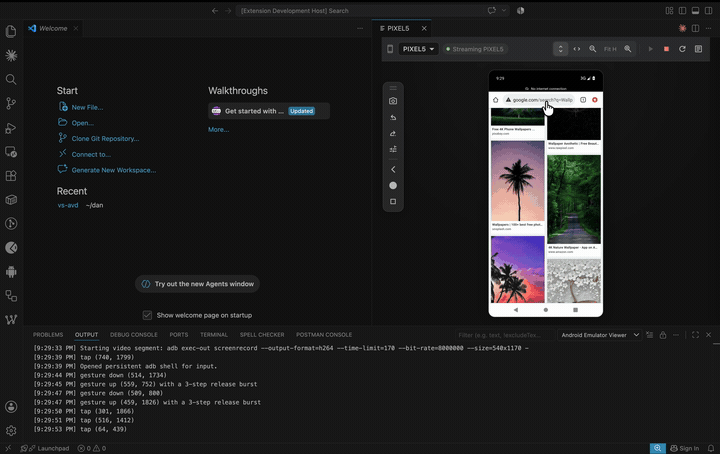Open the Manage gear in activity bar
The image size is (720, 454).
point(11,431)
